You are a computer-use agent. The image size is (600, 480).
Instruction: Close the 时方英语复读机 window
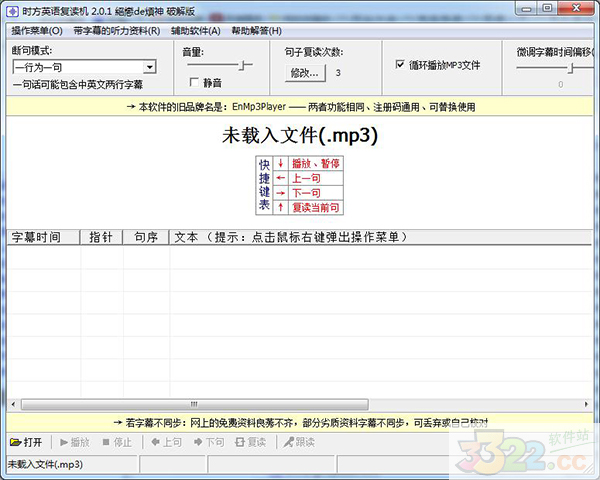tap(576, 8)
